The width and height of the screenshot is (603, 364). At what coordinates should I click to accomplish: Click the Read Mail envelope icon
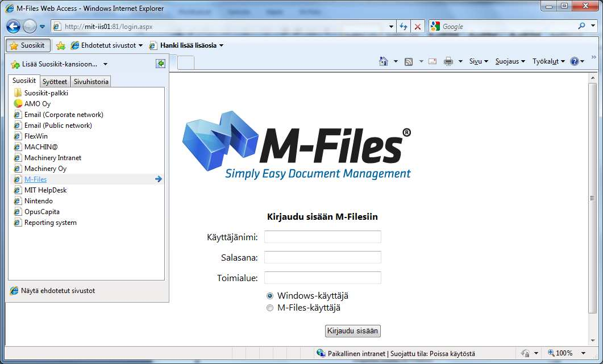tap(433, 61)
